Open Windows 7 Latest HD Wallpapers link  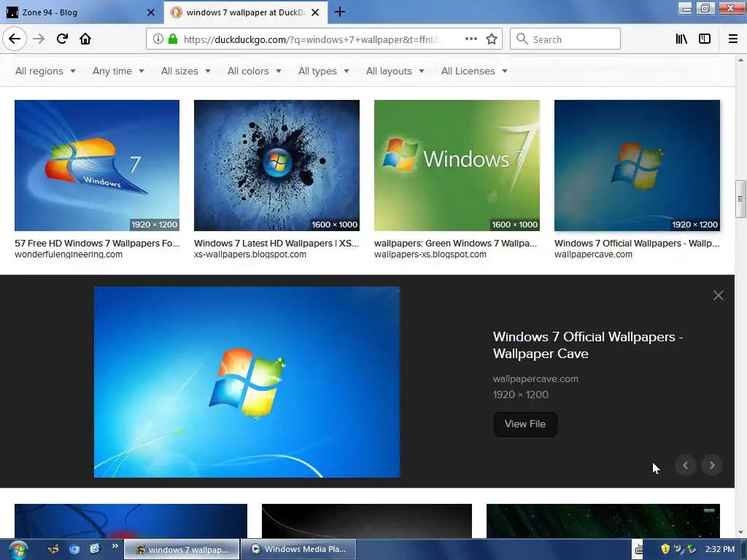pyautogui.click(x=276, y=244)
